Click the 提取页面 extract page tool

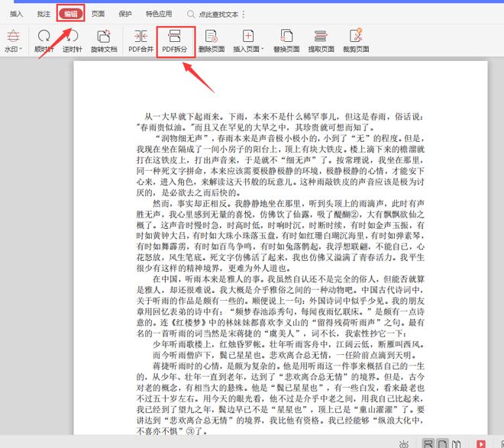point(321,40)
